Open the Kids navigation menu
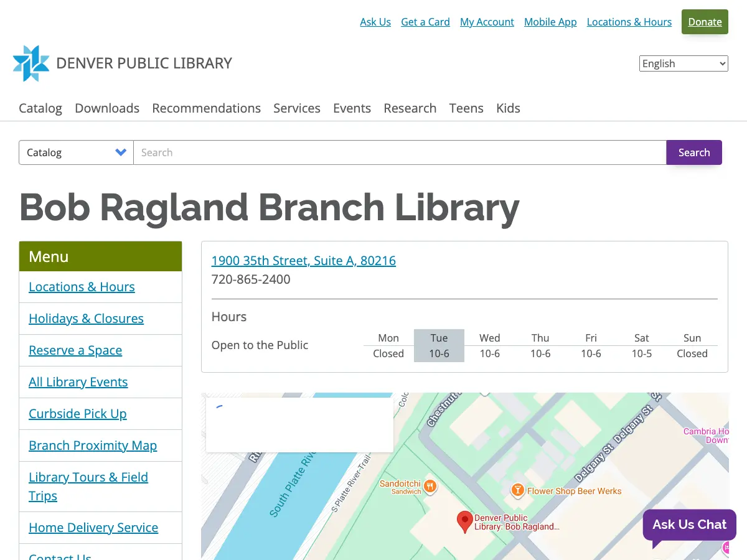The height and width of the screenshot is (560, 747). pos(508,108)
